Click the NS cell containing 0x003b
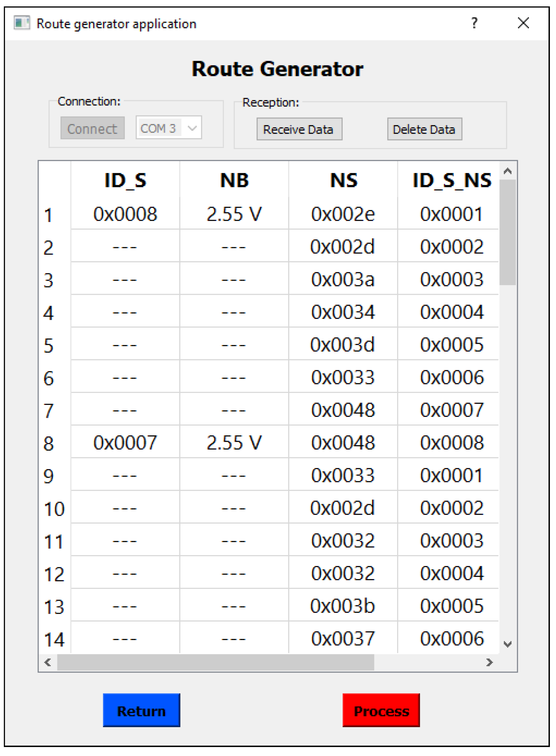Screen dimensions: 556x756 coord(343,606)
